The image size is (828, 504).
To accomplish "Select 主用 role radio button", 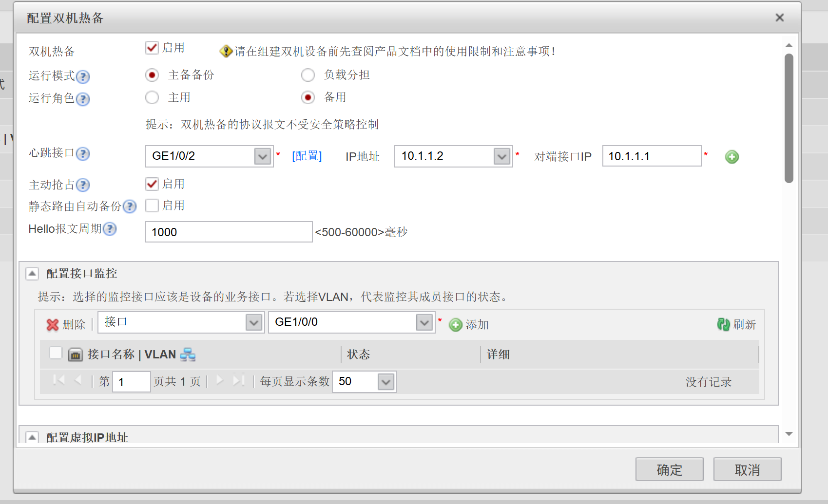I will pos(152,97).
